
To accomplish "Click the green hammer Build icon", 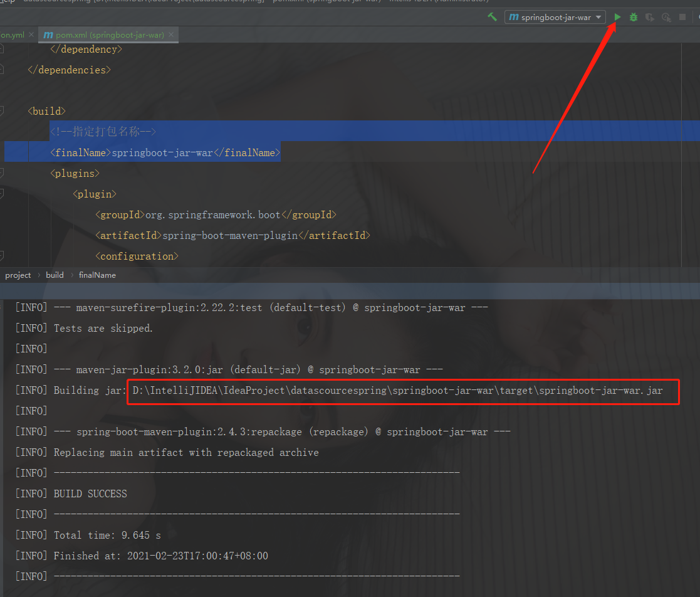I will pyautogui.click(x=493, y=17).
